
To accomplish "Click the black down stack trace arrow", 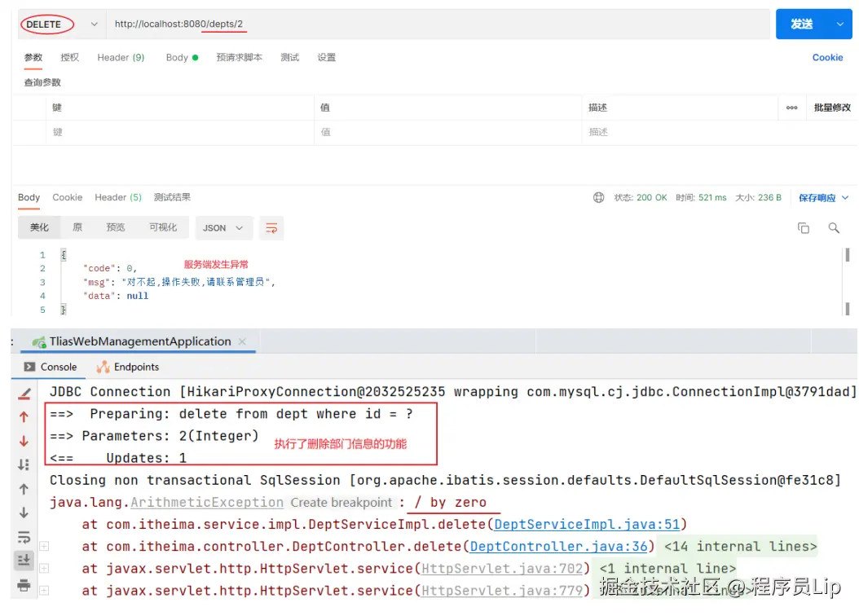I will pos(24,513).
